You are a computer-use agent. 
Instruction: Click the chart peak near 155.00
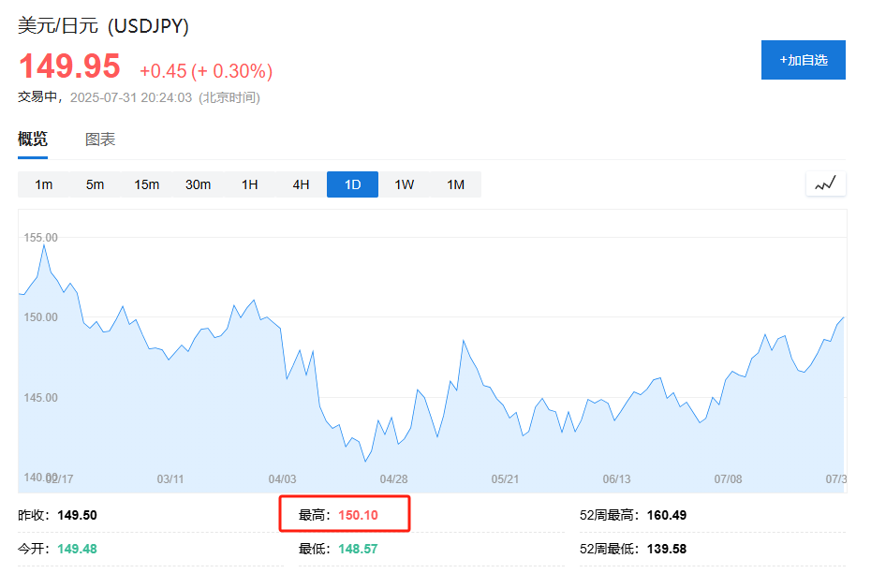click(x=44, y=245)
